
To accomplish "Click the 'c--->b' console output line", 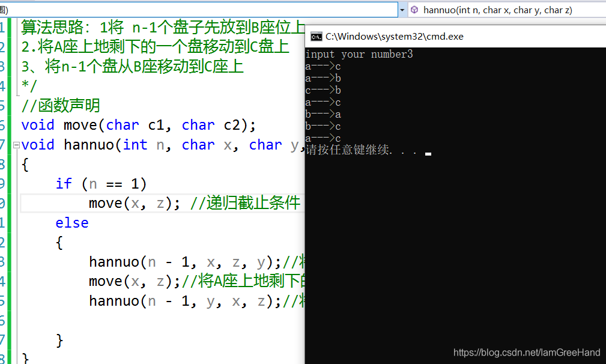I will (x=323, y=91).
